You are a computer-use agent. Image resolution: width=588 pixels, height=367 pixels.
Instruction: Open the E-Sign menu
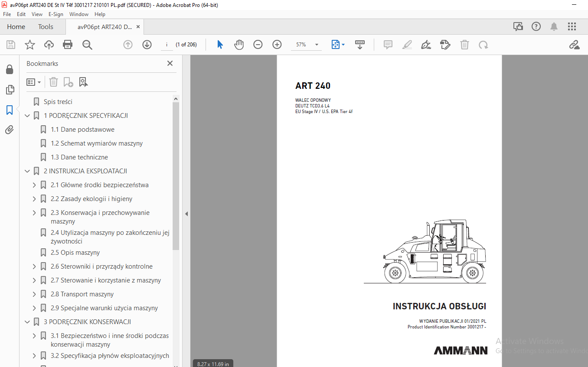pos(56,14)
